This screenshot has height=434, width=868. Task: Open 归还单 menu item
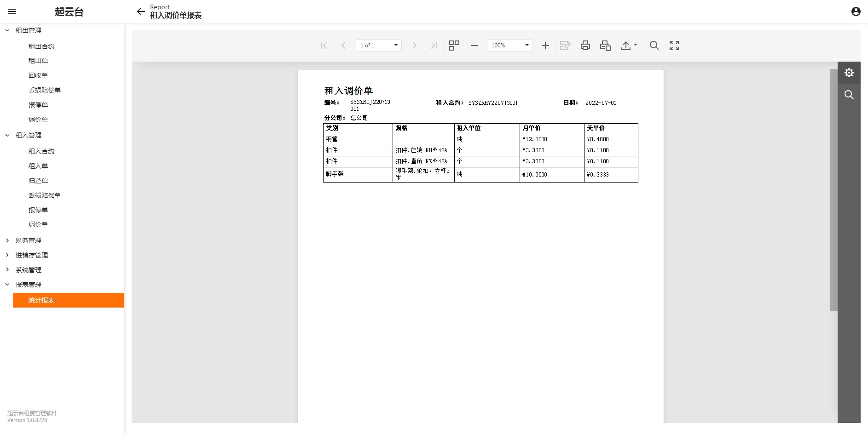point(38,181)
